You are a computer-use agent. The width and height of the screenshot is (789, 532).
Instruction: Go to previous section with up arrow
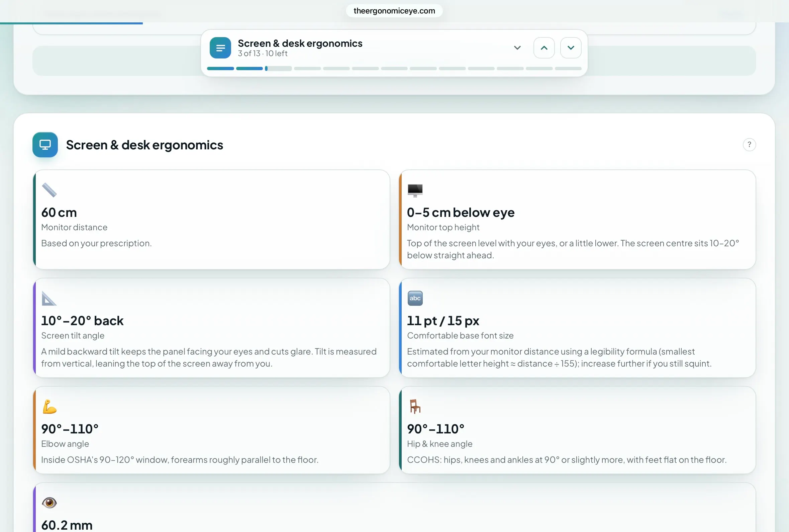pyautogui.click(x=544, y=48)
